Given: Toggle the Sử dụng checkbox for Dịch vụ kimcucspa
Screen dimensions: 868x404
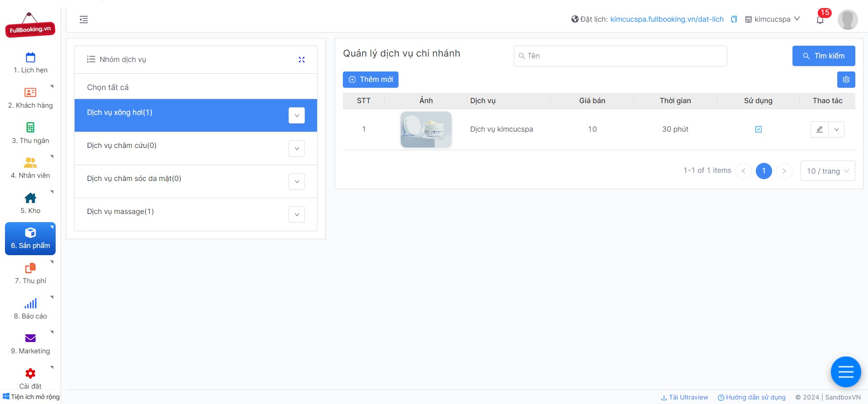Looking at the screenshot, I should [759, 129].
